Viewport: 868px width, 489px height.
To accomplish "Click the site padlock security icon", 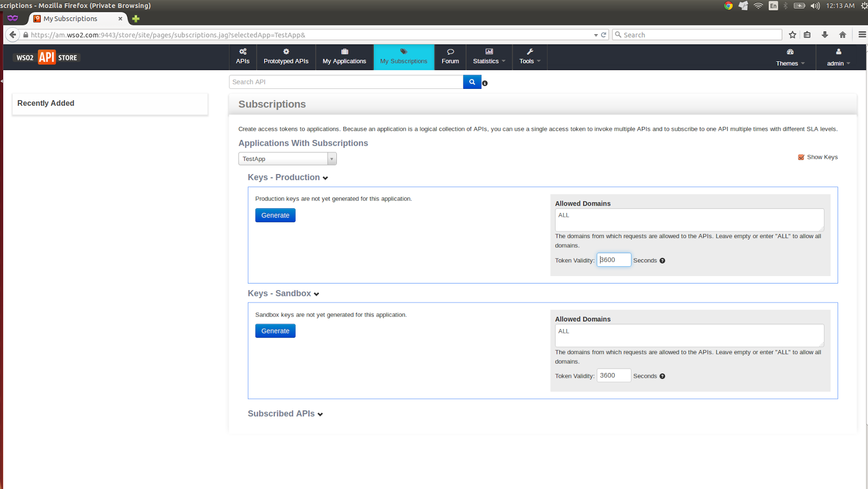I will [x=25, y=35].
